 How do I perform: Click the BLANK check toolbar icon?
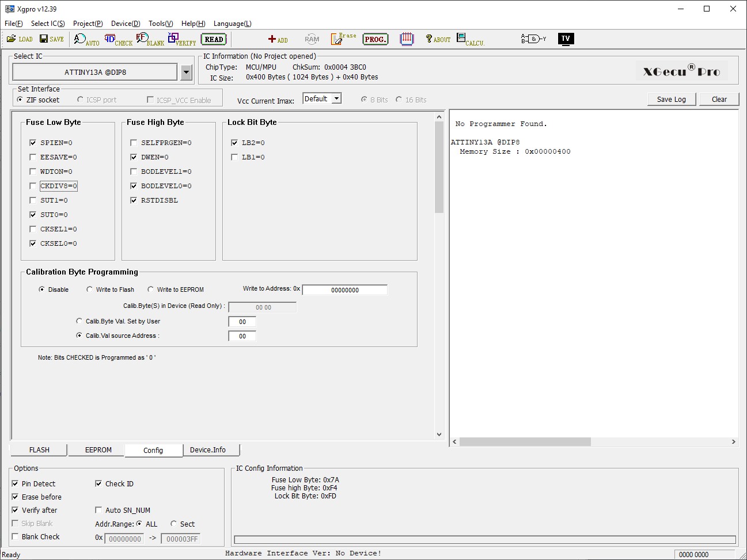[150, 39]
